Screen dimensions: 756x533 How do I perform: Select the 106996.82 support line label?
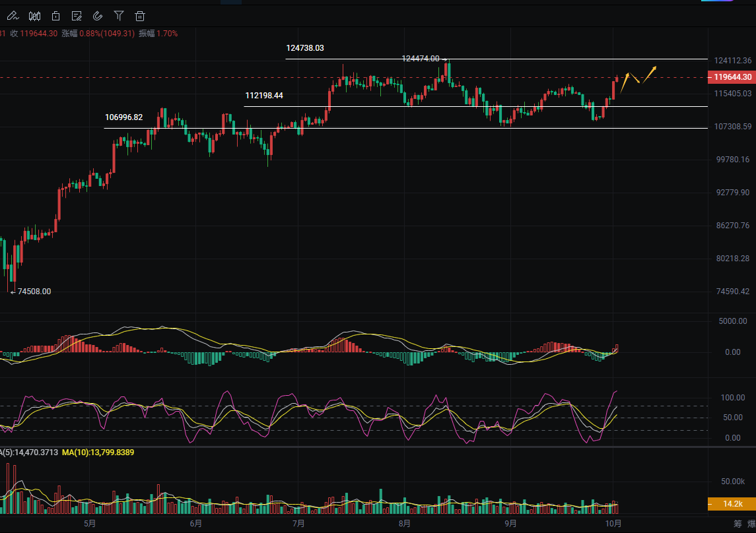[123, 117]
